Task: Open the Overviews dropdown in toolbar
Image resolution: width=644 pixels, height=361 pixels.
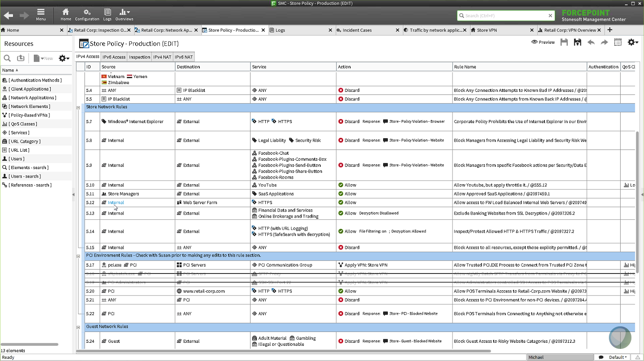Action: pos(124,14)
